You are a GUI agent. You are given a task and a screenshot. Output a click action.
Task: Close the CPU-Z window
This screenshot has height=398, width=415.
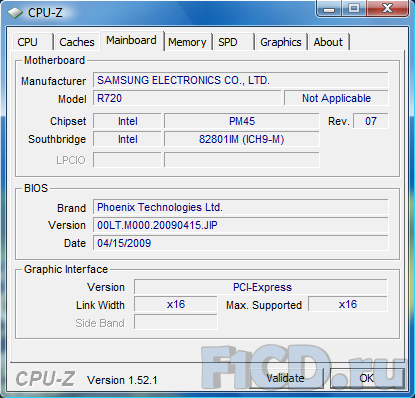(388, 8)
